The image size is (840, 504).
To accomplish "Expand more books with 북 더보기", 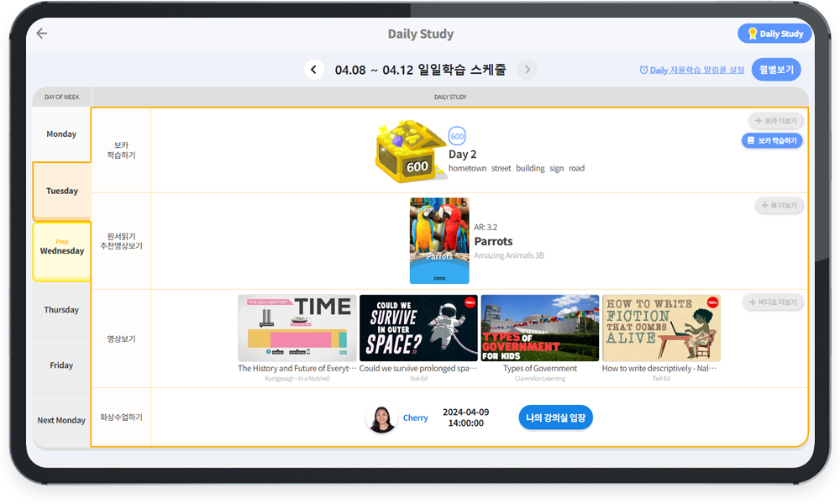I will click(x=779, y=206).
